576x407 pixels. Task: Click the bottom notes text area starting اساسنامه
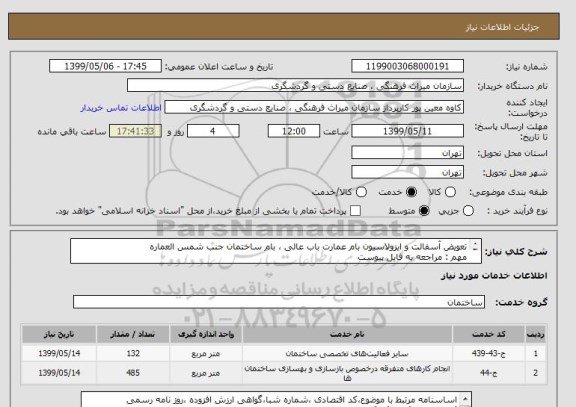(276, 400)
